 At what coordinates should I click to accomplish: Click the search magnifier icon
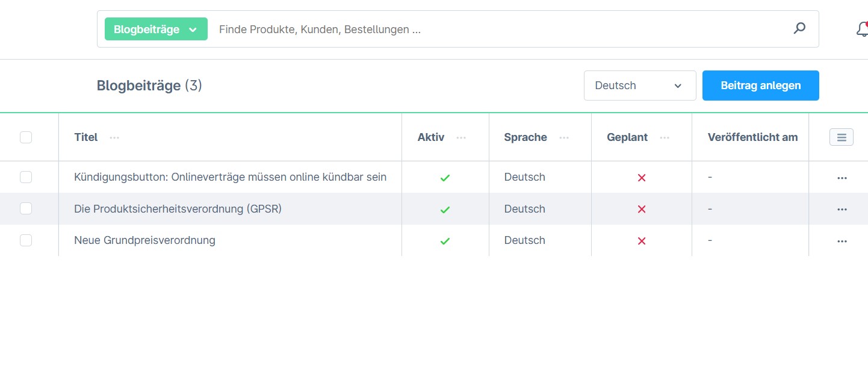point(799,28)
